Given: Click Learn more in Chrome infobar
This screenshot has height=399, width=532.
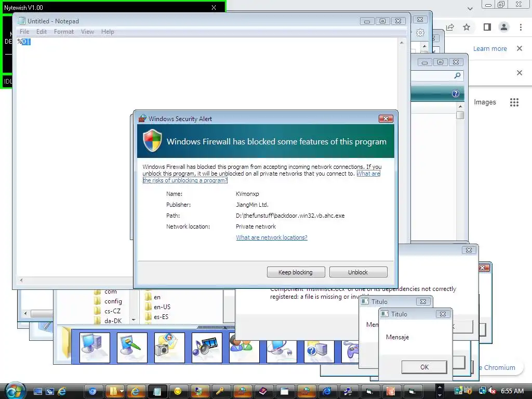Looking at the screenshot, I should (x=490, y=48).
